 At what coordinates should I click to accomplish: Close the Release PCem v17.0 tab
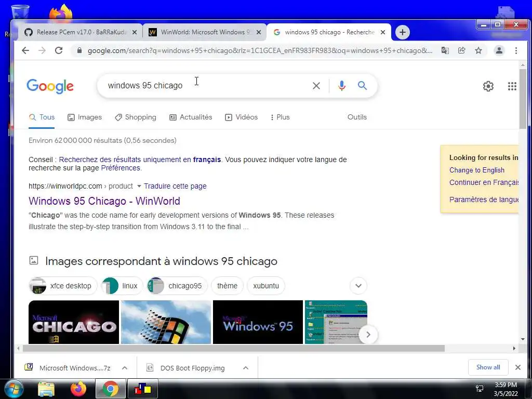pos(135,32)
